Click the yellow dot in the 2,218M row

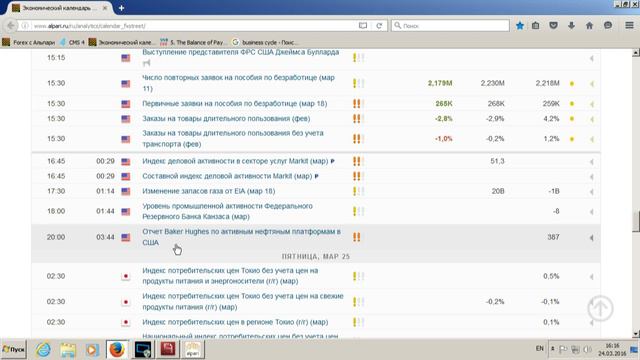click(572, 83)
